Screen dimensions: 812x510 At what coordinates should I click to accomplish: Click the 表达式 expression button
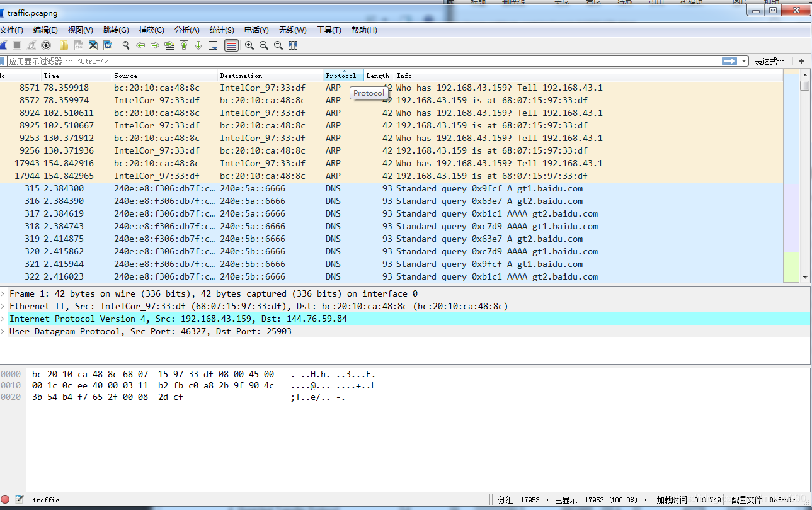(x=769, y=61)
